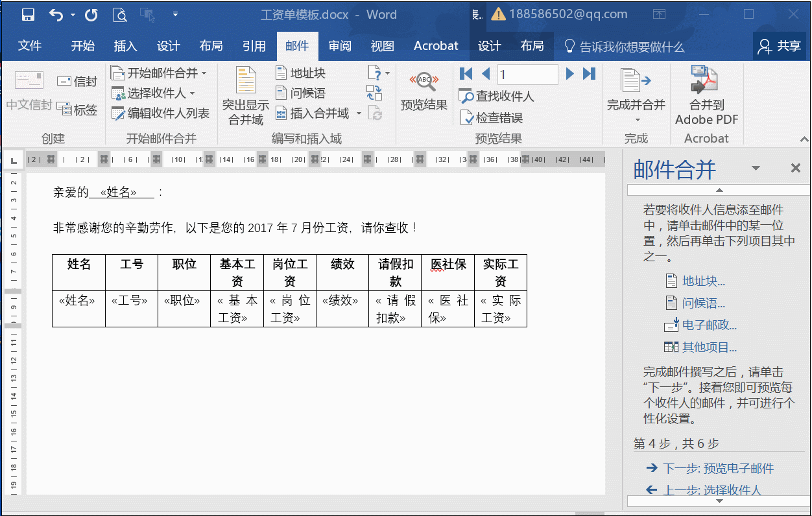Image resolution: width=812 pixels, height=516 pixels.
Task: Click the «姓名» merge field after 亲爱的
Action: [119, 192]
